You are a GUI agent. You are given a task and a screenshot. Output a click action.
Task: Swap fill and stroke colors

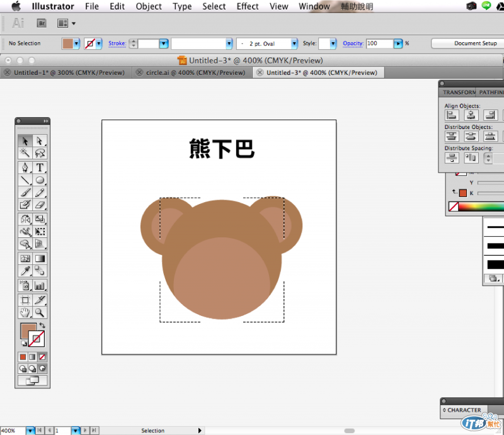[x=42, y=325]
